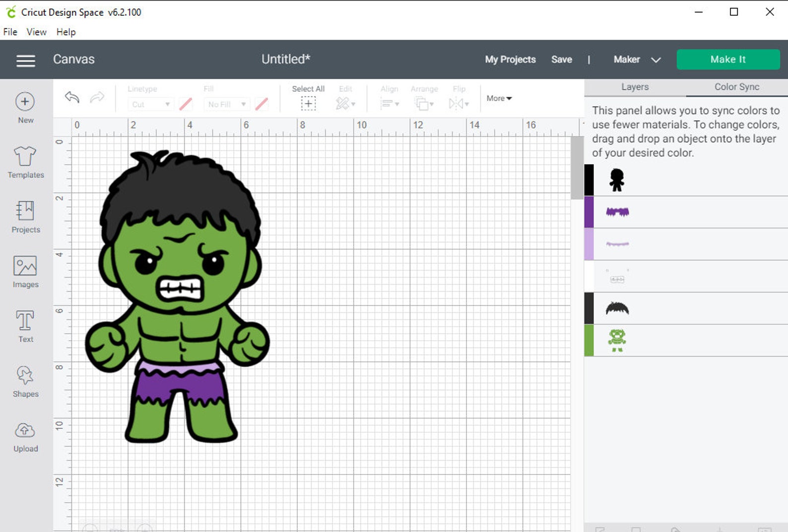Select the dark gray hair color bar
Image resolution: width=788 pixels, height=532 pixels.
[589, 308]
